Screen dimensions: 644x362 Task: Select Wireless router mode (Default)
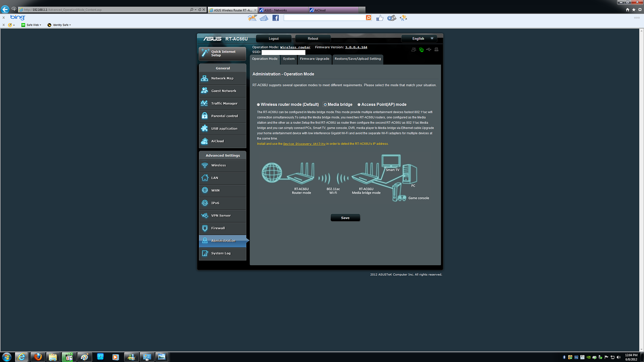[x=258, y=105]
